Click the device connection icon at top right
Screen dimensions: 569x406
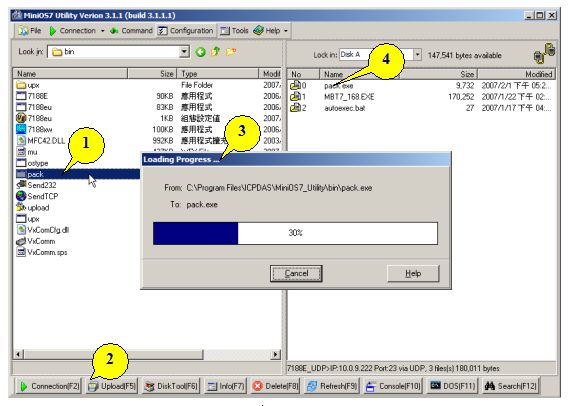click(544, 54)
